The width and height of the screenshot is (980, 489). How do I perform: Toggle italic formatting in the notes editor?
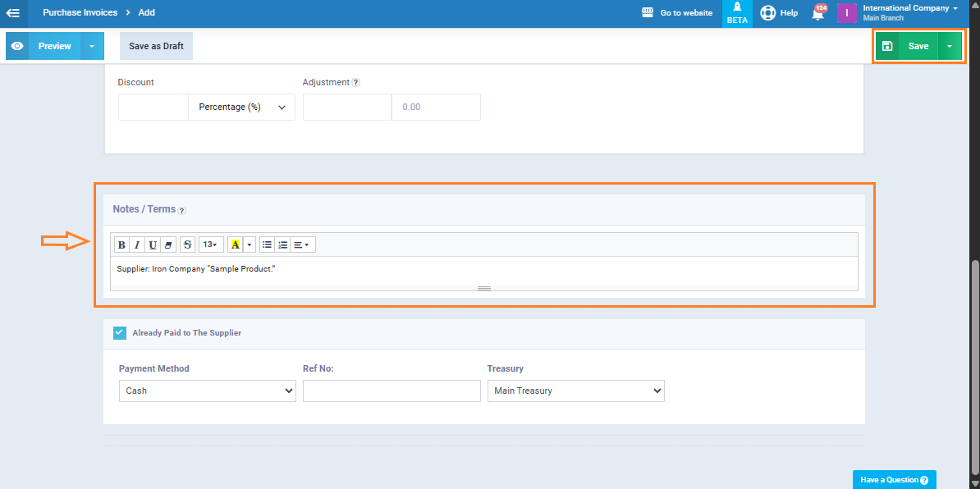tap(137, 244)
